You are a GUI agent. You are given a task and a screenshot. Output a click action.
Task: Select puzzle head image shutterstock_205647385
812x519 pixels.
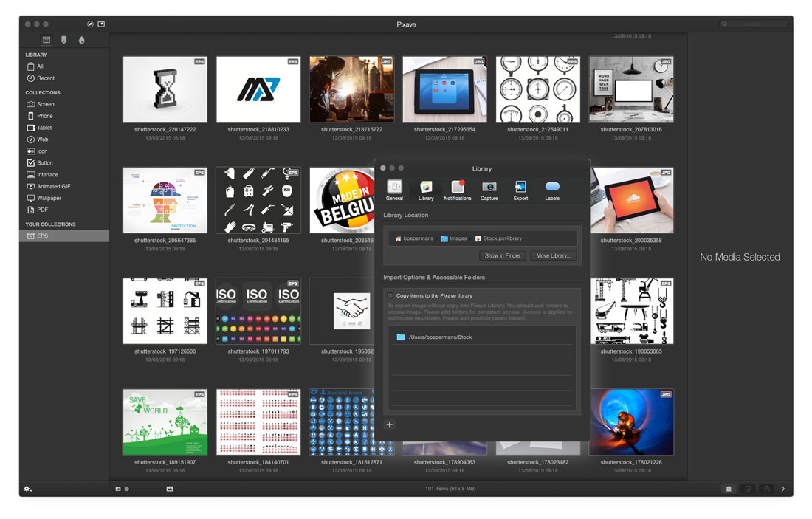[x=165, y=200]
